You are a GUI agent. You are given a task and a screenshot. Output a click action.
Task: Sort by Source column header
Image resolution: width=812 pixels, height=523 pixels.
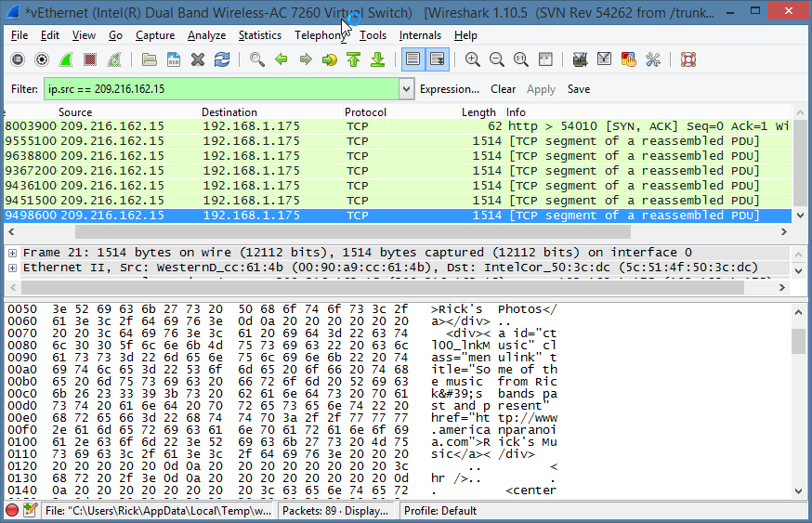click(128, 112)
